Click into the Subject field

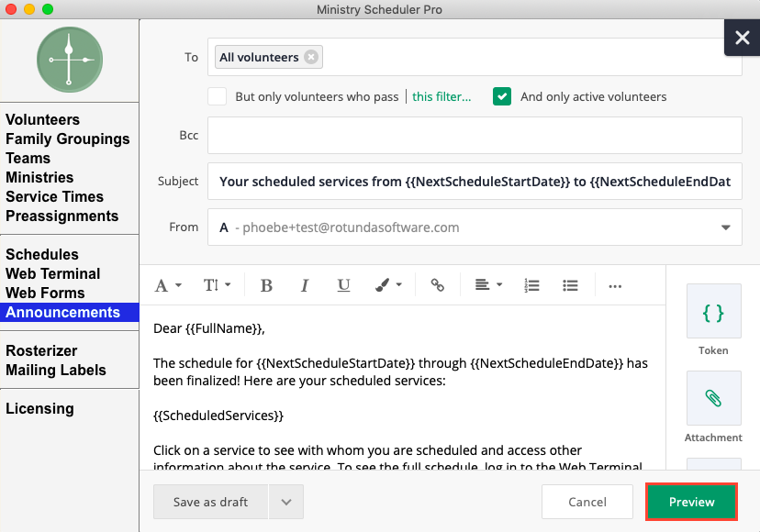475,182
